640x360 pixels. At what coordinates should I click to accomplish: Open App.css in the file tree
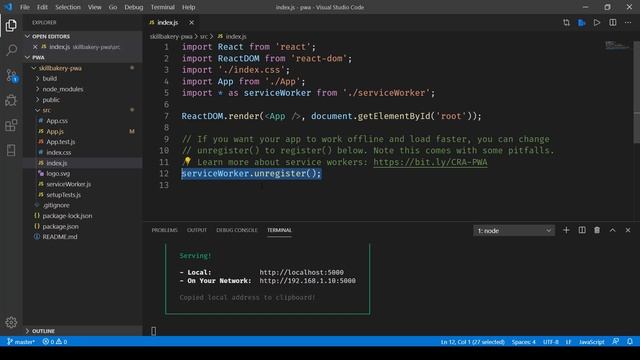click(x=57, y=121)
